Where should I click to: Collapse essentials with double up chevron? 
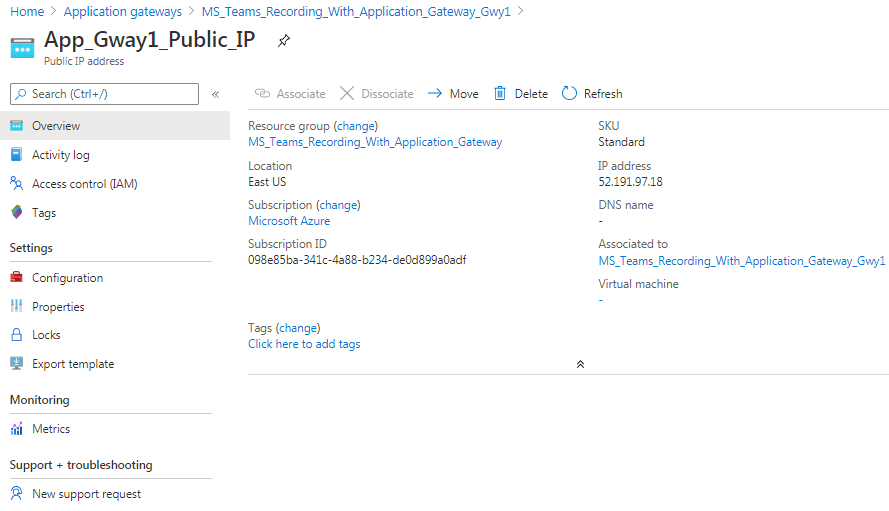pyautogui.click(x=580, y=364)
